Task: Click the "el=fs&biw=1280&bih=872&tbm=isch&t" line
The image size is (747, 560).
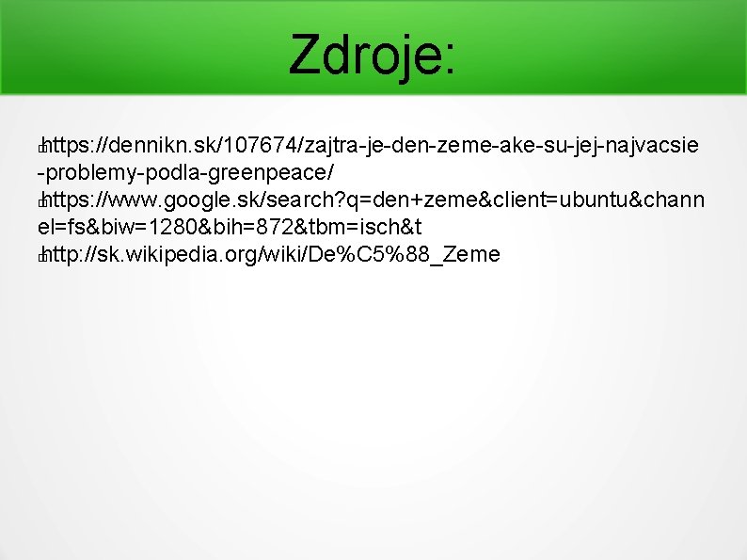Action: 230,227
